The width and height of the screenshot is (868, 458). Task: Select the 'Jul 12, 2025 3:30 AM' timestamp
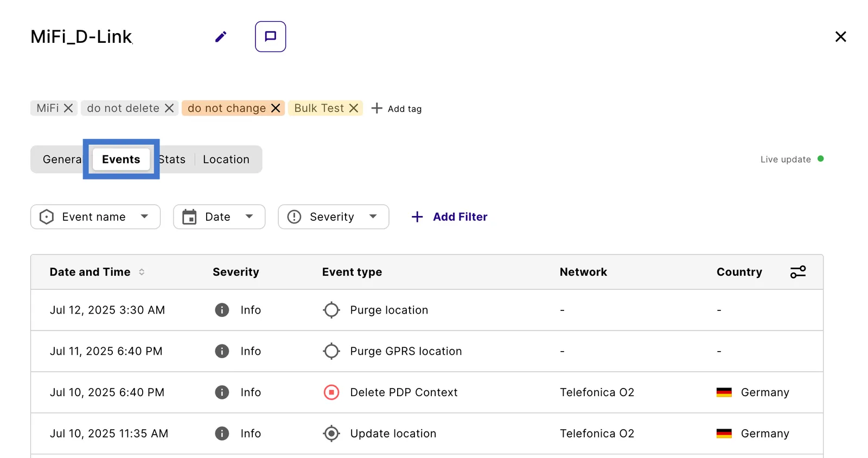click(x=107, y=310)
